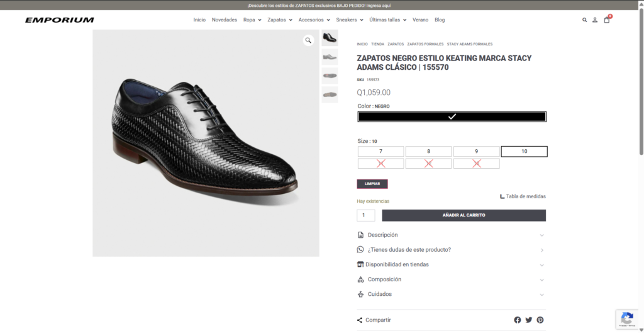Click the Hay existencias stock text
The height and width of the screenshot is (333, 644).
point(373,201)
